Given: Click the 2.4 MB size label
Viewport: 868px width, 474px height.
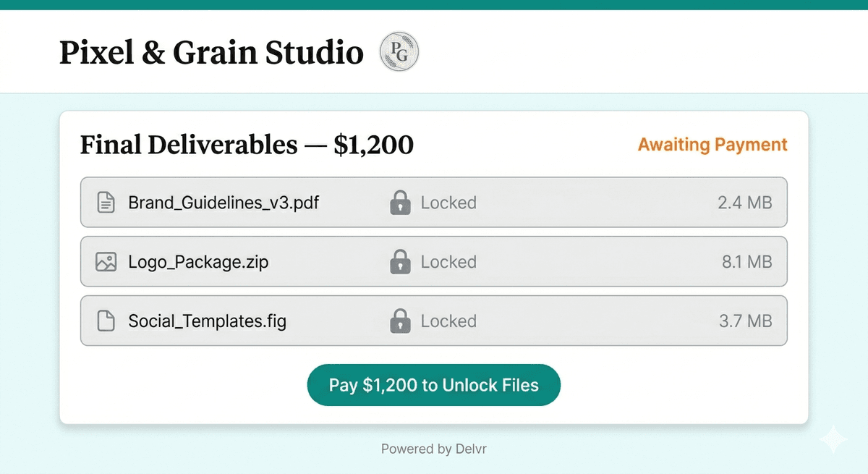Looking at the screenshot, I should pos(745,203).
